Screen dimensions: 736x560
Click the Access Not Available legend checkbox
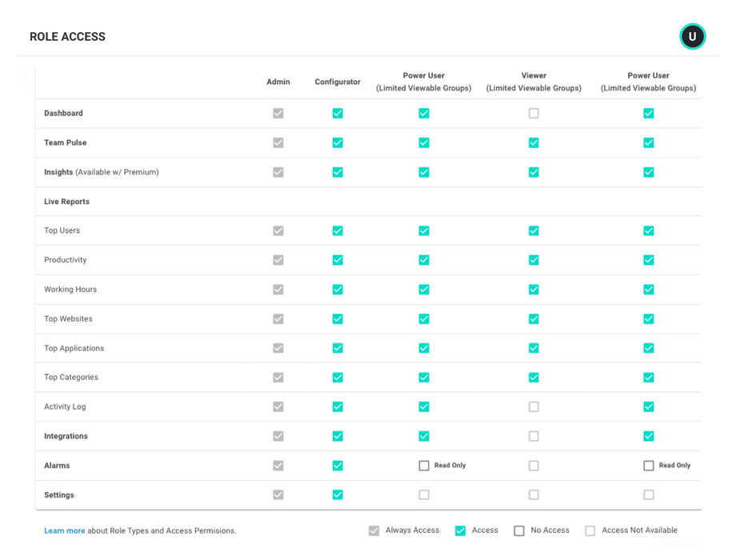point(590,530)
